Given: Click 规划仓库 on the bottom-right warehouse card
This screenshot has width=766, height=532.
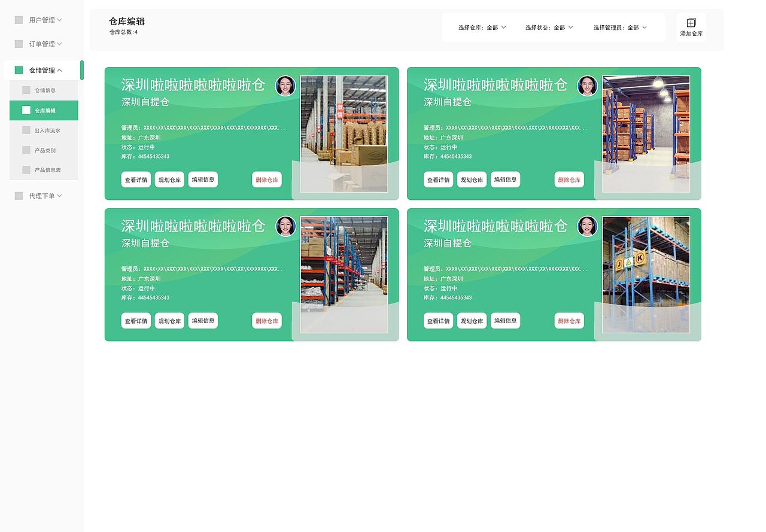Looking at the screenshot, I should pyautogui.click(x=472, y=321).
